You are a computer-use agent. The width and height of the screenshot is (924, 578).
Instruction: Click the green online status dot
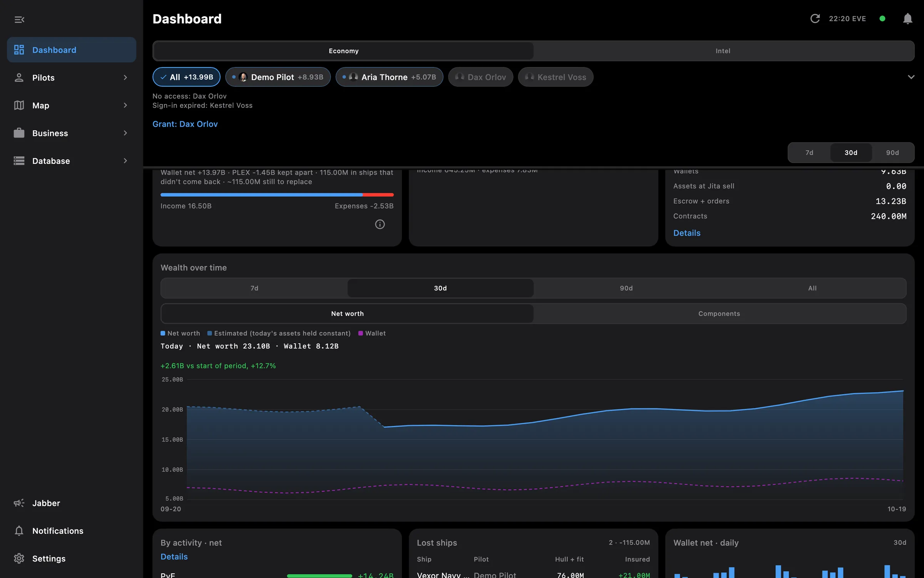click(882, 18)
